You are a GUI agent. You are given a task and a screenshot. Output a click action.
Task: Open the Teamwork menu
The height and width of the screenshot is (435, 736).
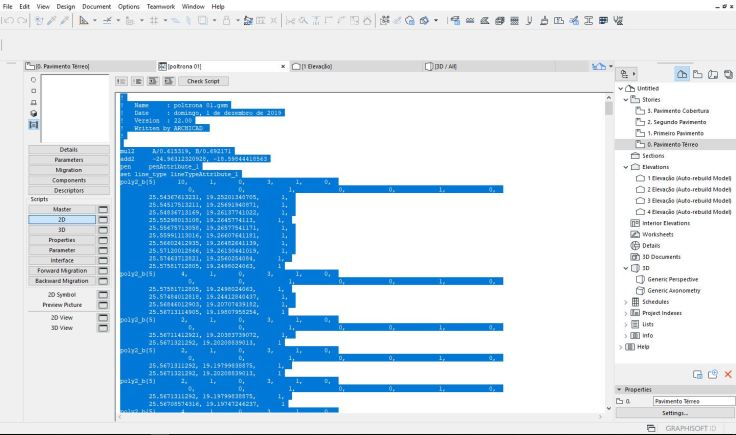(x=161, y=7)
